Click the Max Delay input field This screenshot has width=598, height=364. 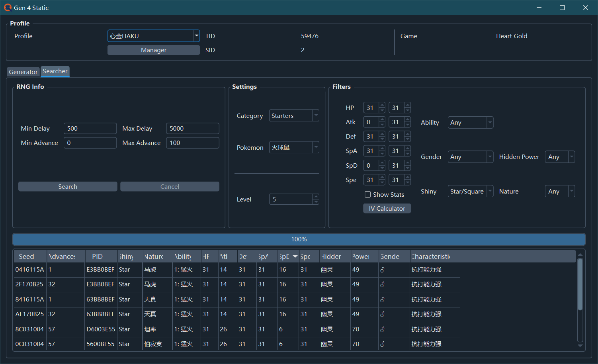192,128
